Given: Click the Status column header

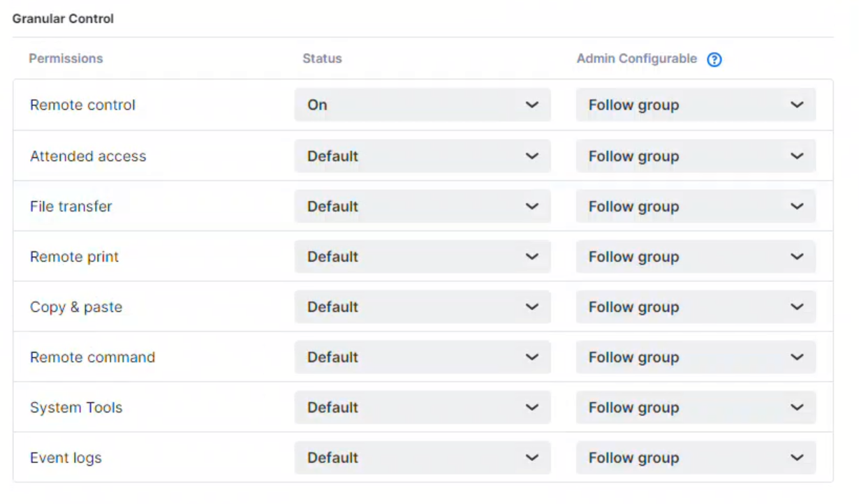Looking at the screenshot, I should pyautogui.click(x=322, y=59).
